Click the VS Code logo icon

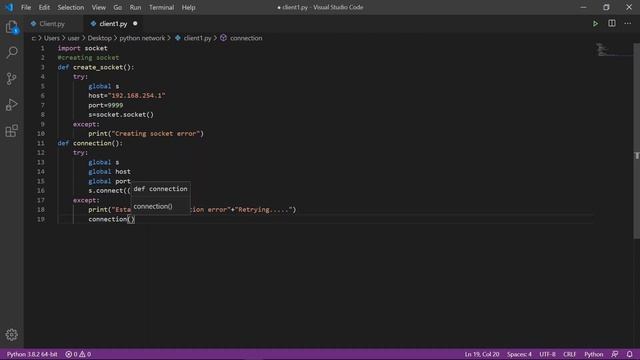coord(9,7)
